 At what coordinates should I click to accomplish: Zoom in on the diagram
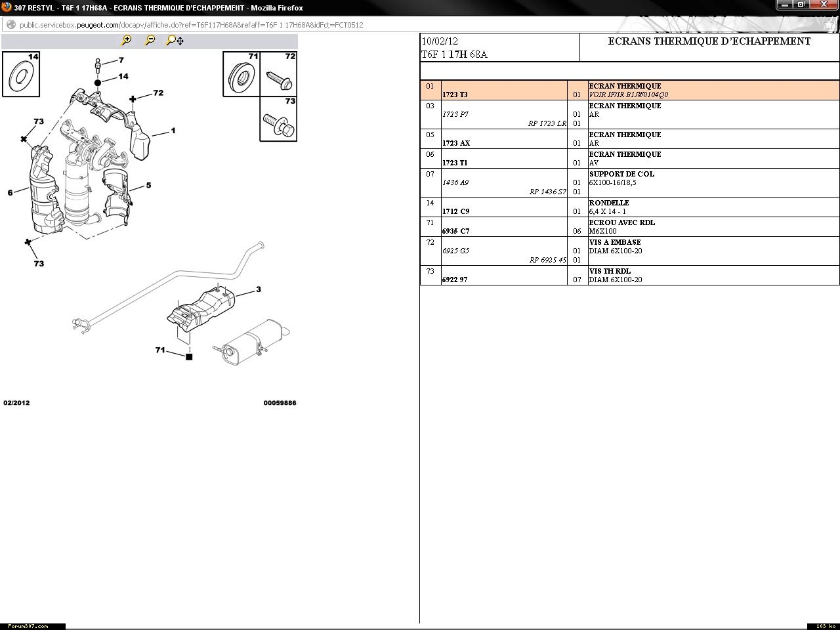tap(127, 40)
